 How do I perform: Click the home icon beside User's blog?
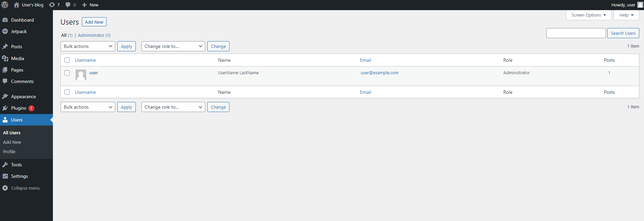click(x=17, y=5)
